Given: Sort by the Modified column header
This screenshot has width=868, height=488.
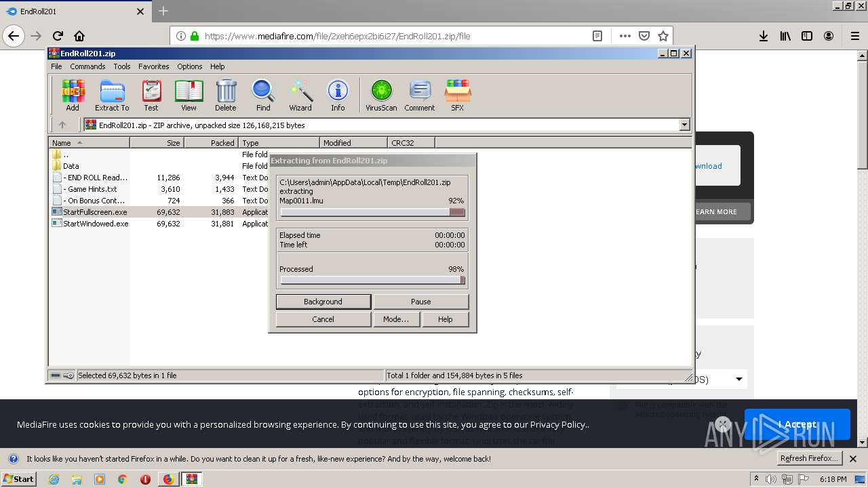Looking at the screenshot, I should point(353,142).
